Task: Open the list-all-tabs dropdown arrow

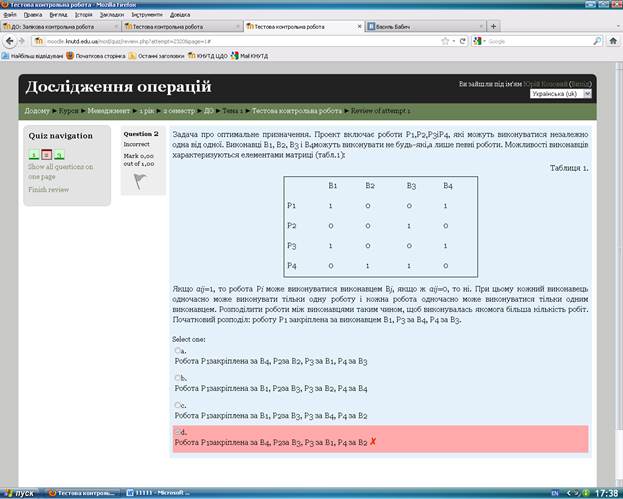Action: (x=618, y=27)
